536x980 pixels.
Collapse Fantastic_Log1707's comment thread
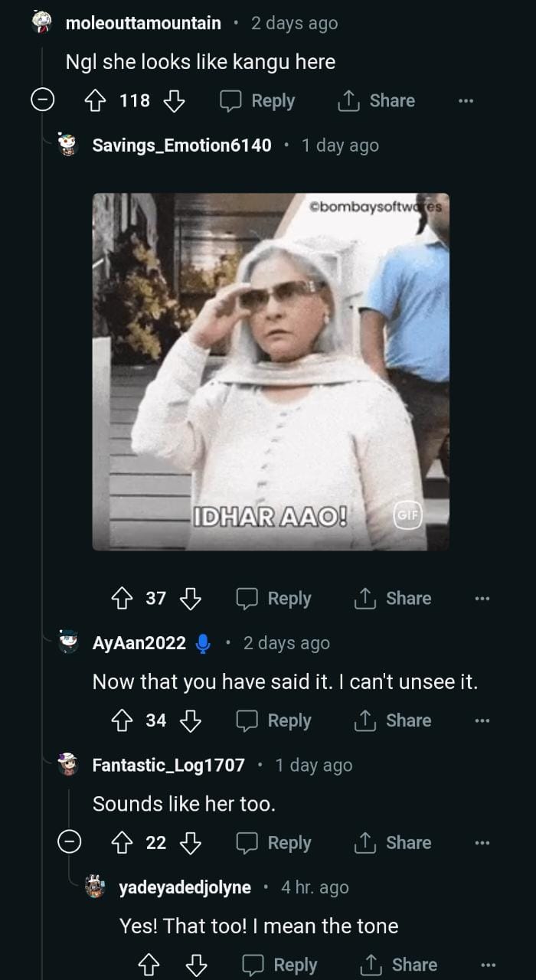point(70,843)
